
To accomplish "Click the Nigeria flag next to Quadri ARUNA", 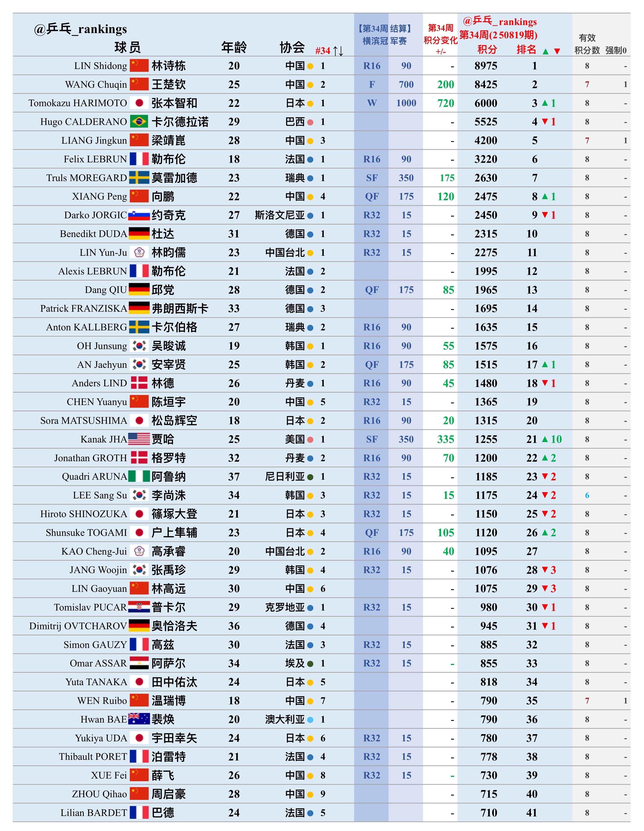I will click(139, 476).
